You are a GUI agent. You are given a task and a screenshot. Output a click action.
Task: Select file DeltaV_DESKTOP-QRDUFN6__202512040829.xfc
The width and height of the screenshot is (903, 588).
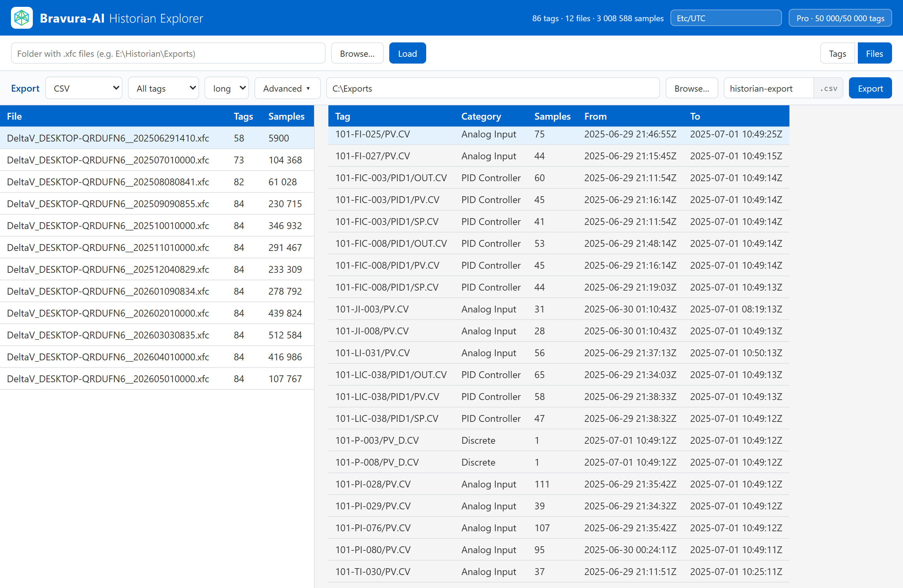coord(157,269)
